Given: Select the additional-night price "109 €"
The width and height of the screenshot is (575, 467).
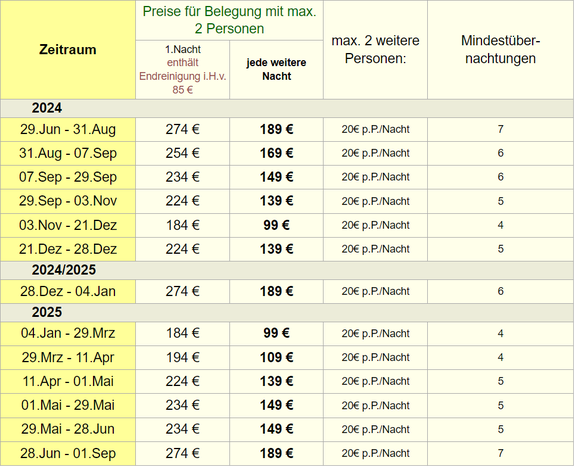Looking at the screenshot, I should (276, 357).
